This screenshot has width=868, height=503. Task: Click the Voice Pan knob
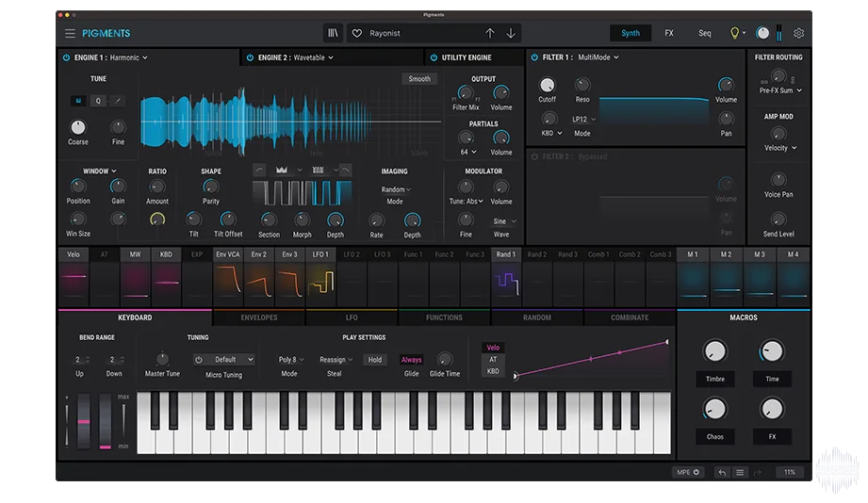point(778,180)
